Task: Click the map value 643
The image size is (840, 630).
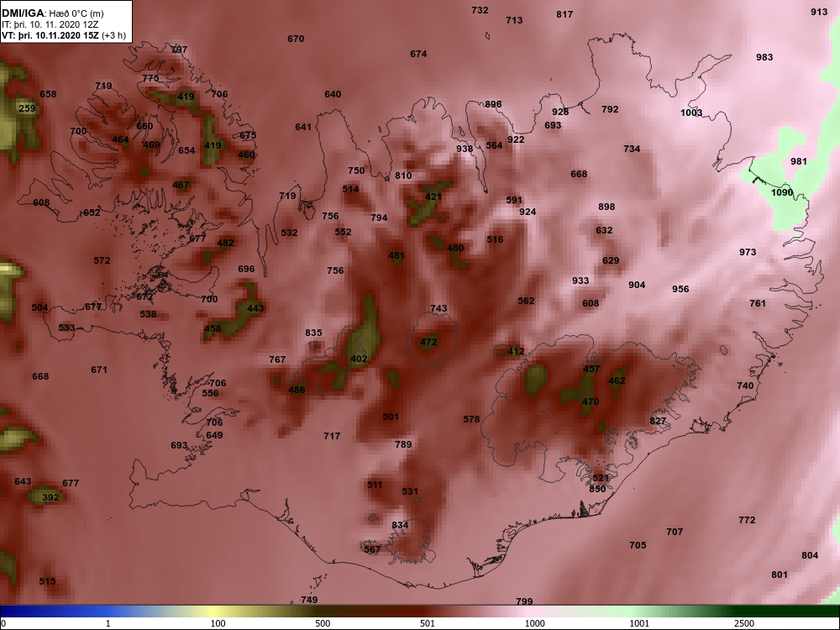Action: 23,481
